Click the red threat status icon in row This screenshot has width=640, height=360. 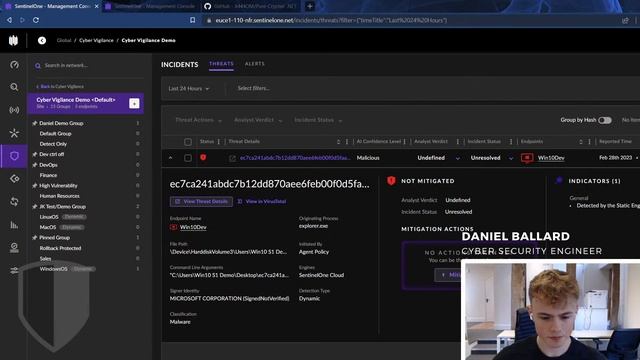click(203, 158)
